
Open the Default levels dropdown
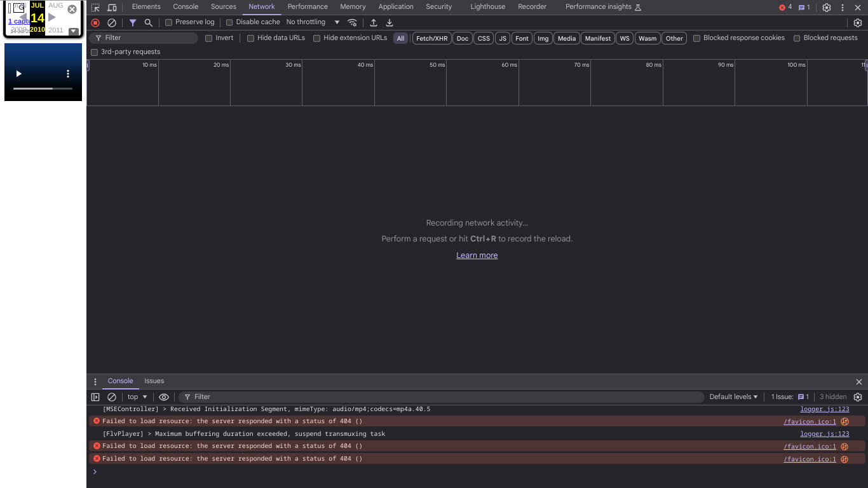[733, 396]
